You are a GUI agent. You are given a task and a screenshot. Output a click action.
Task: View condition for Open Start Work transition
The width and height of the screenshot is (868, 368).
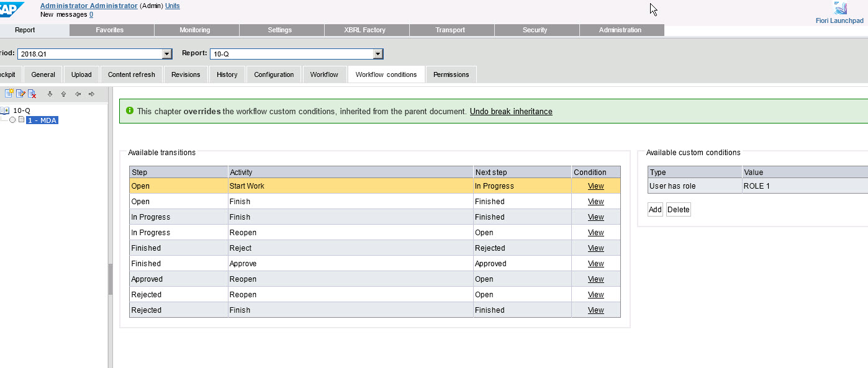(596, 186)
